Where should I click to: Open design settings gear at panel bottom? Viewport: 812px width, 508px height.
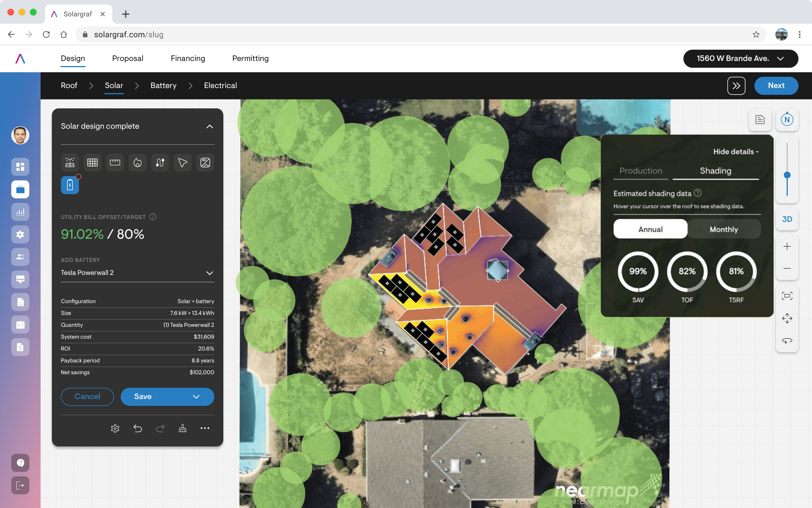tap(115, 428)
